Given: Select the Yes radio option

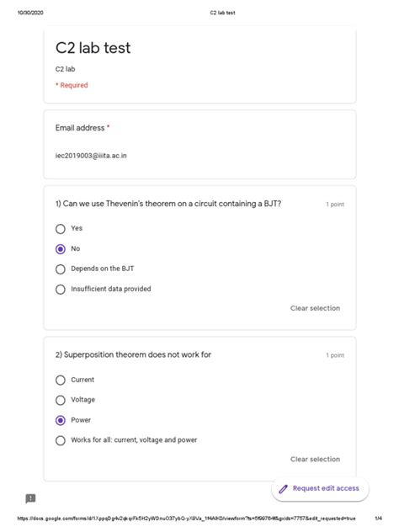Looking at the screenshot, I should pyautogui.click(x=61, y=229).
